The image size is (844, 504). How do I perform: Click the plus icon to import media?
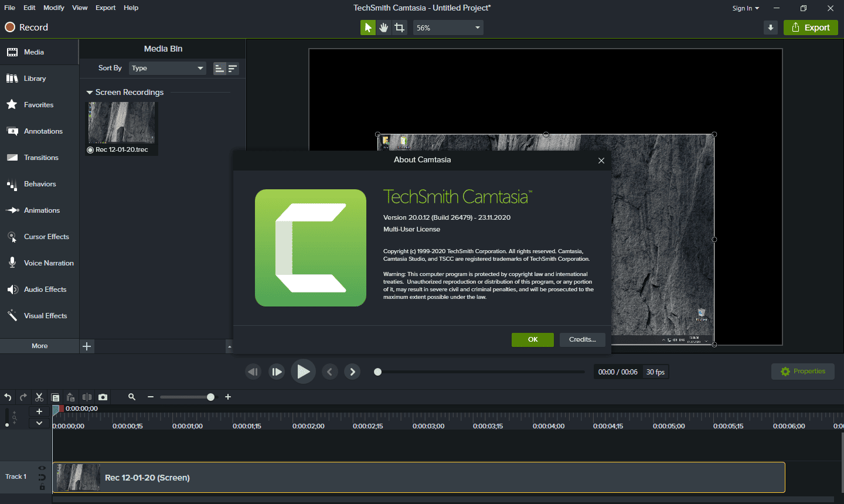pyautogui.click(x=87, y=346)
